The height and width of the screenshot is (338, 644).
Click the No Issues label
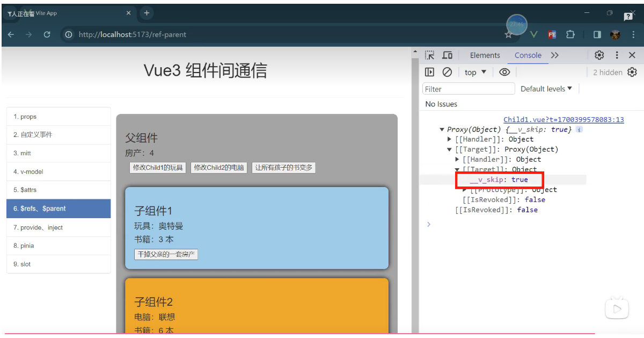(441, 104)
